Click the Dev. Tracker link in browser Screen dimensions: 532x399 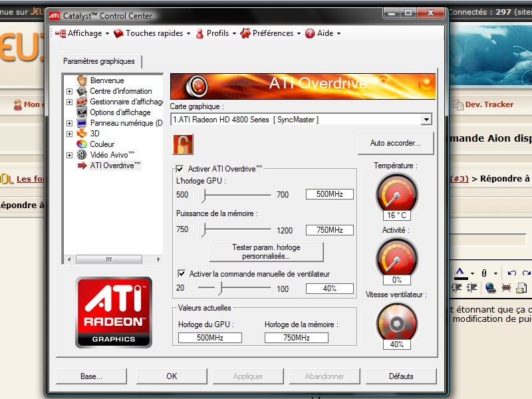(x=489, y=104)
